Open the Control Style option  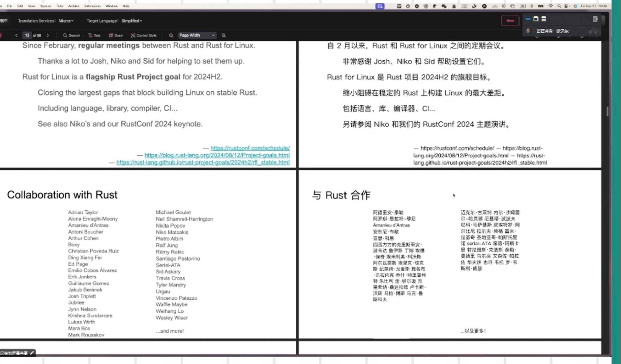click(x=144, y=35)
